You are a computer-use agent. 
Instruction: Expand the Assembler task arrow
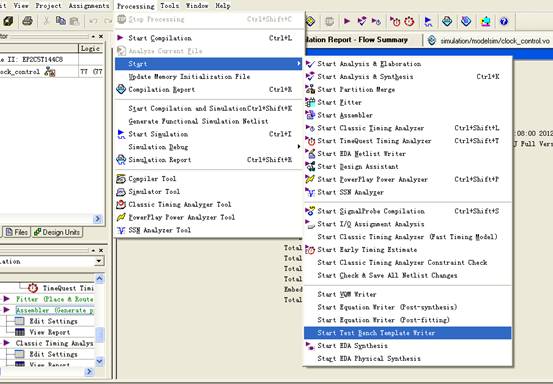[x=6, y=310]
